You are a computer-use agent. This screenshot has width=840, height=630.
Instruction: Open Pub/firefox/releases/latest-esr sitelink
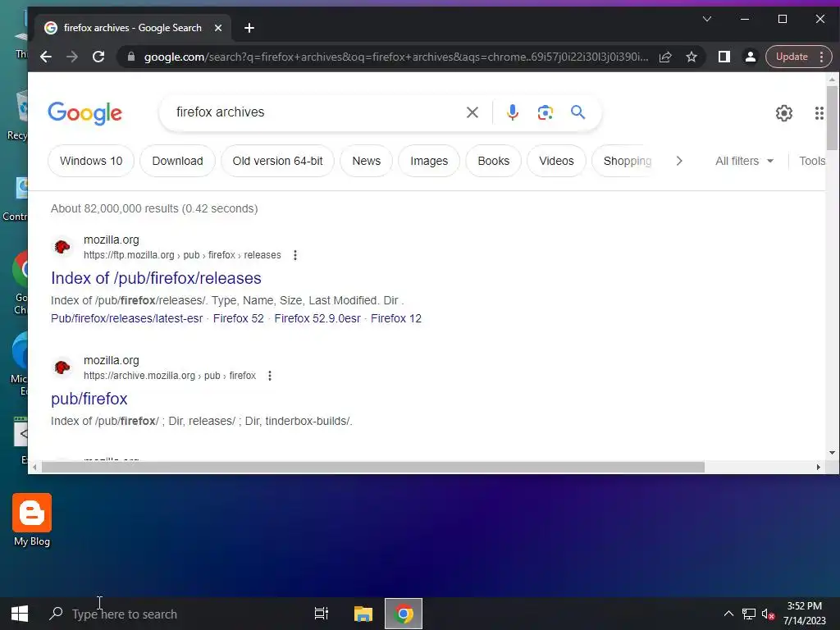pos(126,318)
